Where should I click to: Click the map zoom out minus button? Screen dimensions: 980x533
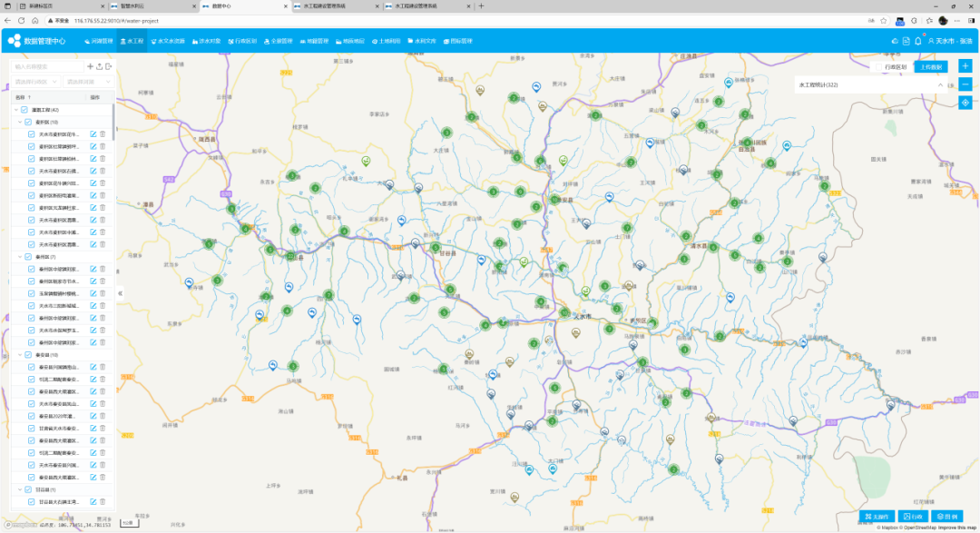965,84
